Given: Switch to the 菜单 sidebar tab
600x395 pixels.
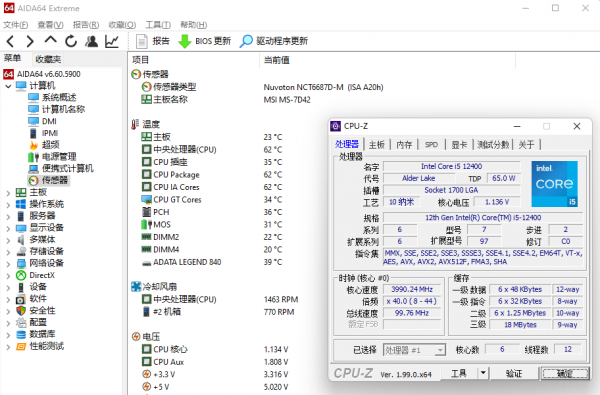Looking at the screenshot, I should pyautogui.click(x=12, y=58).
